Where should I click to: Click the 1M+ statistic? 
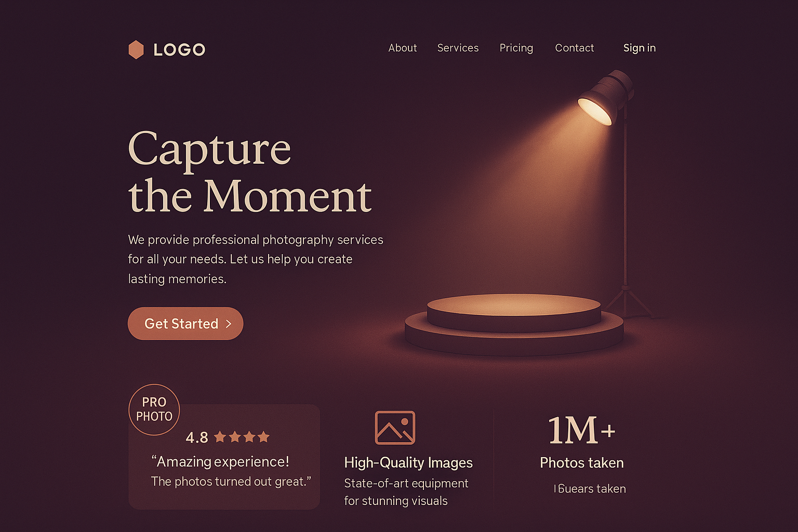coord(582,430)
